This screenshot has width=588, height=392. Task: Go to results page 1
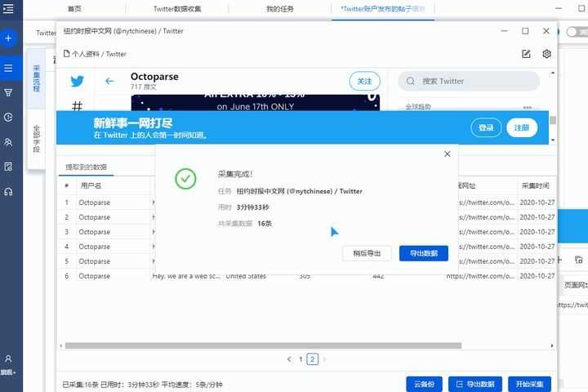(301, 359)
